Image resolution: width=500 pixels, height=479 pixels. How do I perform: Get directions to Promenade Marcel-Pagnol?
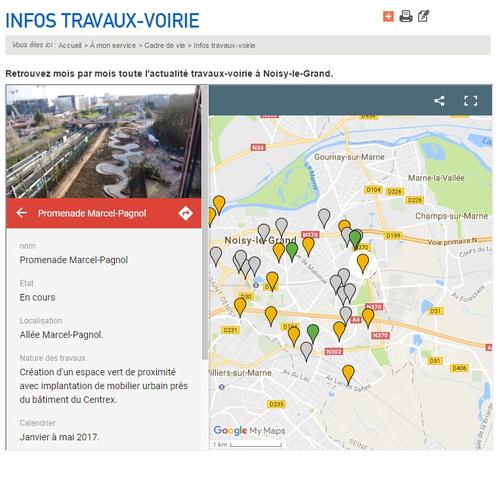coord(185,213)
